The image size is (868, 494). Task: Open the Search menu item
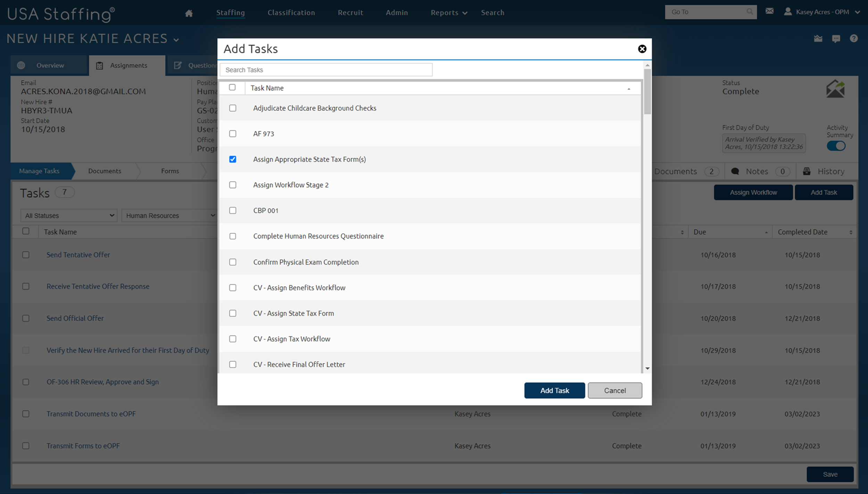(x=493, y=13)
